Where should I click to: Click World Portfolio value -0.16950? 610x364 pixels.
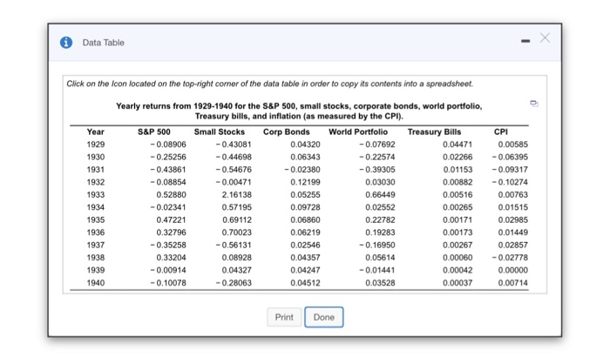tap(377, 245)
